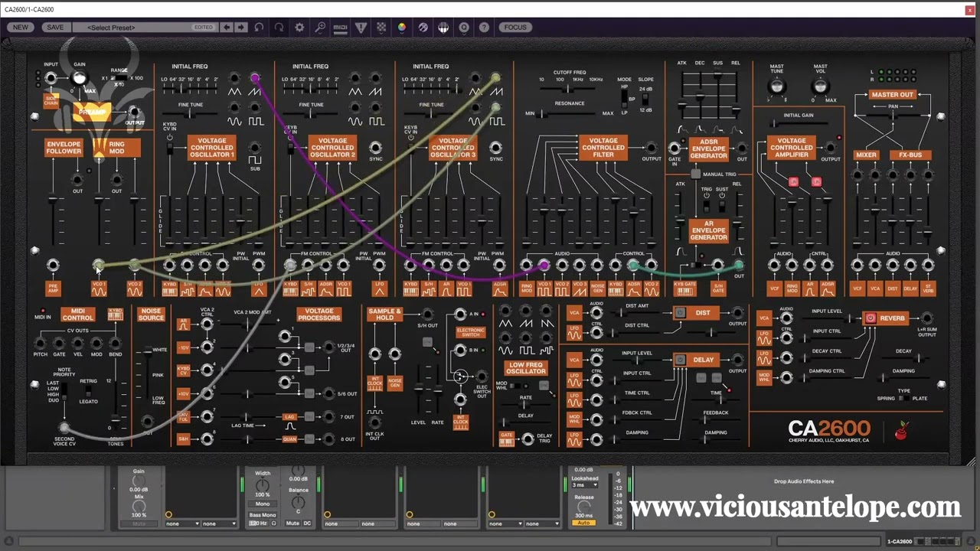Screen dimensions: 980x551
Task: Select the previous preset arrow
Action: point(227,28)
